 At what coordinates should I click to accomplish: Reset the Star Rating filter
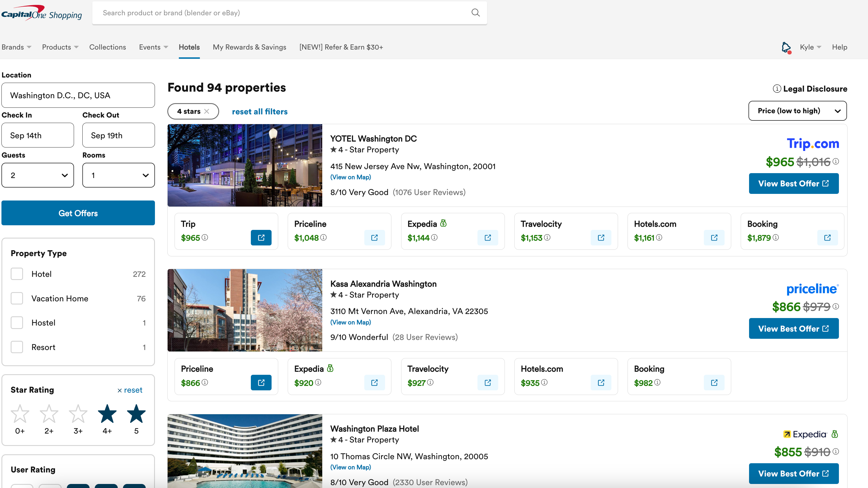coord(130,390)
